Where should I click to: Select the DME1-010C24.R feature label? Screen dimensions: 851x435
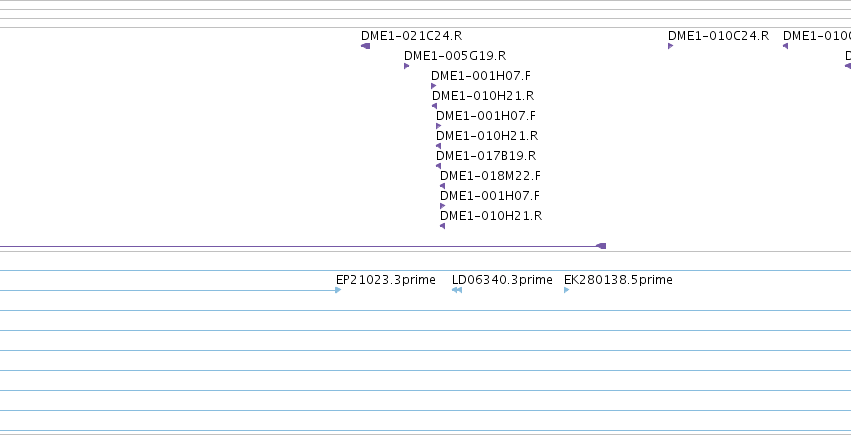[x=718, y=36]
